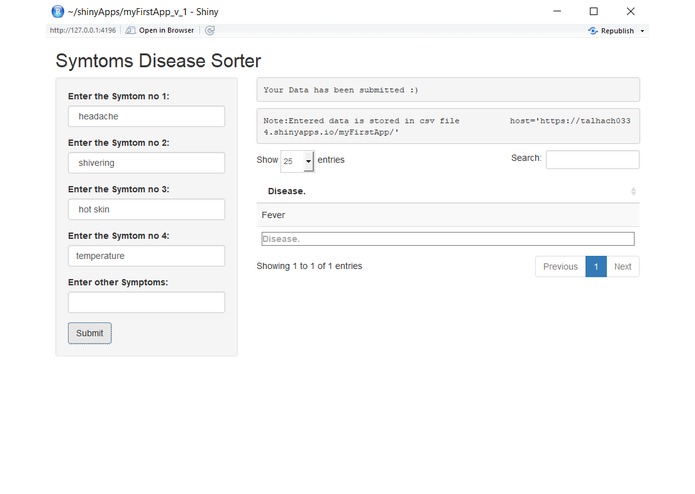Click the Submit button

[x=90, y=333]
